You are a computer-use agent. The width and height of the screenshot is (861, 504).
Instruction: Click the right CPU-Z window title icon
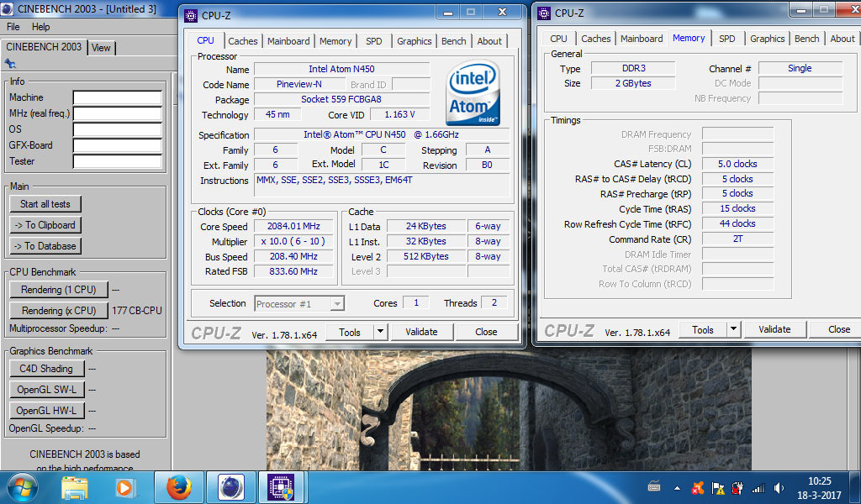544,13
